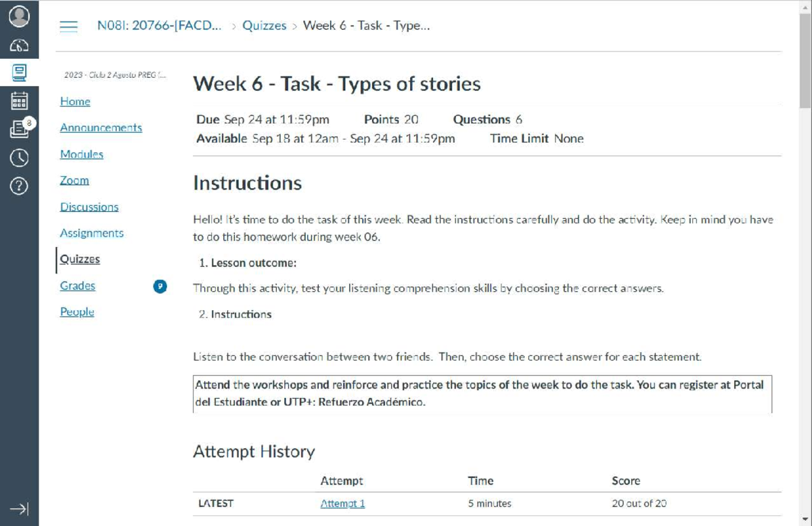Image resolution: width=812 pixels, height=526 pixels.
Task: Open the Calendar icon in global navigation
Action: pos(20,101)
